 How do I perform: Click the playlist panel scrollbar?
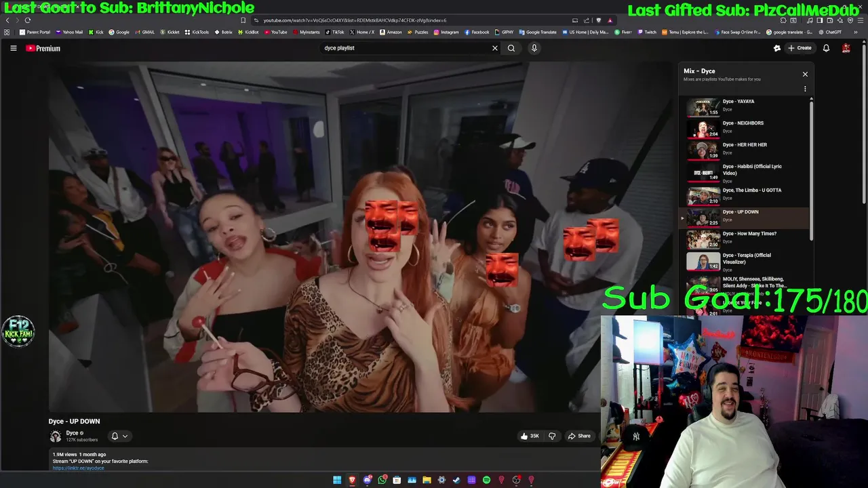pos(811,169)
